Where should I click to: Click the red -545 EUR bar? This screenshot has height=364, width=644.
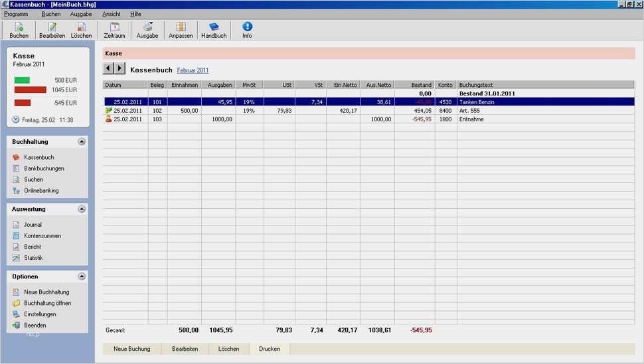[x=23, y=103]
